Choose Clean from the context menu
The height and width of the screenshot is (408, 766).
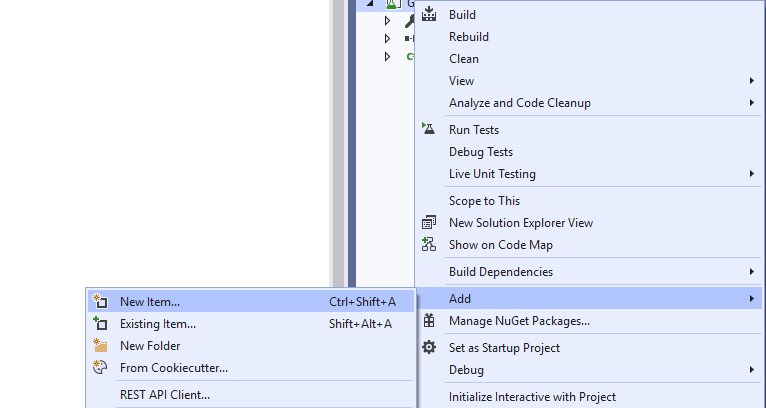tap(464, 58)
